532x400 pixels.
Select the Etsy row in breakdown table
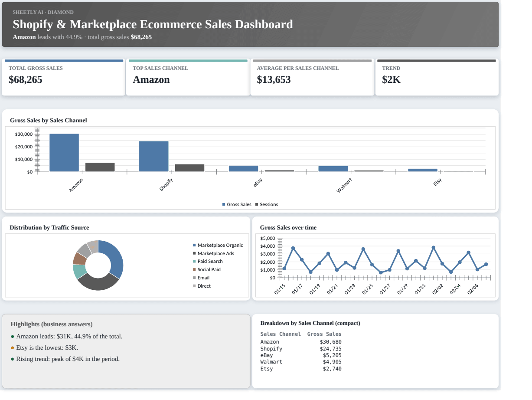(301, 369)
